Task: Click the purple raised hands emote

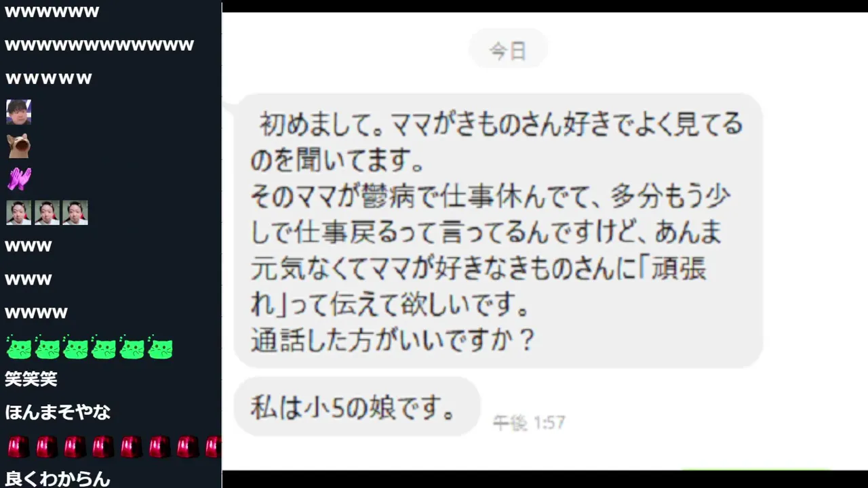Action: 19,179
